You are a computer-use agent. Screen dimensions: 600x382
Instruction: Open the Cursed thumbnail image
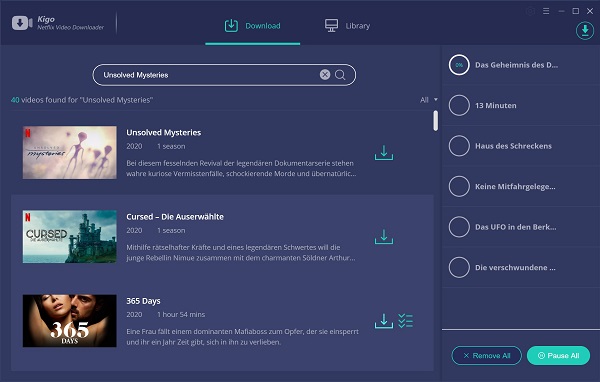click(70, 237)
